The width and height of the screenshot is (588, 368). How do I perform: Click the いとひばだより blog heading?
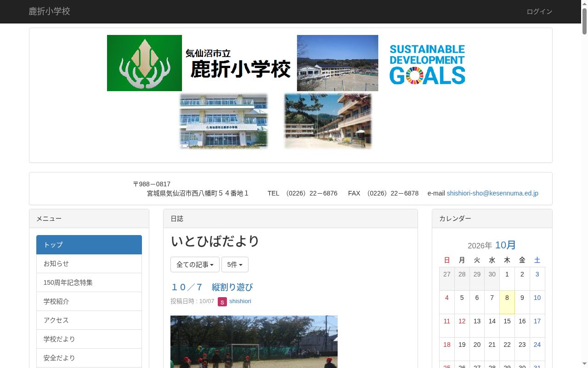pos(215,241)
